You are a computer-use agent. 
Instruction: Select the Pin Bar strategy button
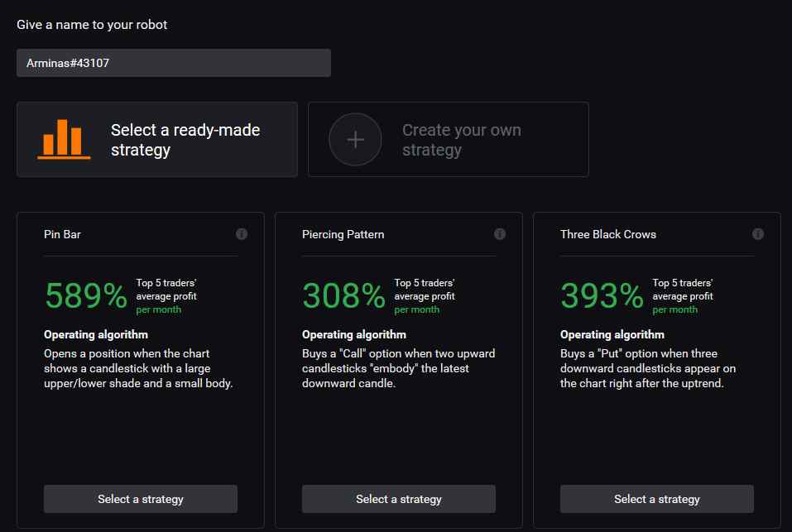point(141,499)
